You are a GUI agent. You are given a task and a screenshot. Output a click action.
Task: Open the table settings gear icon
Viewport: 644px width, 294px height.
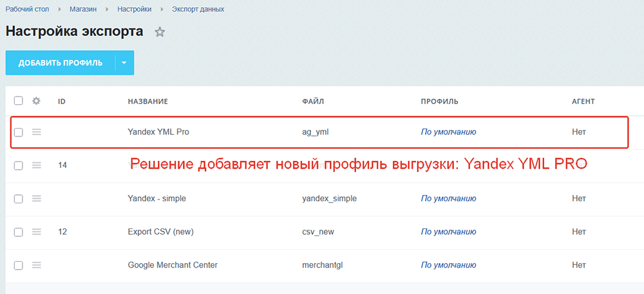37,101
